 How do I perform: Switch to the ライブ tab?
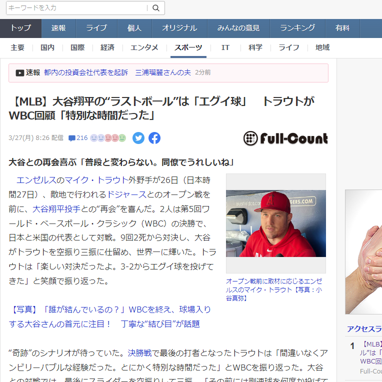click(x=97, y=28)
